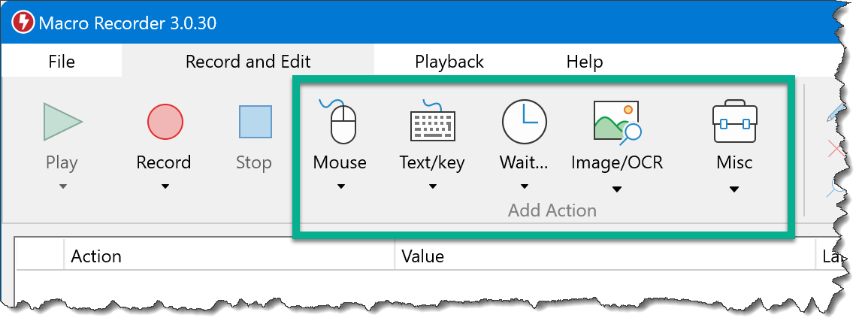Screen dimensions: 868x330
Task: Open the Misc toolbox icon
Action: pos(733,122)
